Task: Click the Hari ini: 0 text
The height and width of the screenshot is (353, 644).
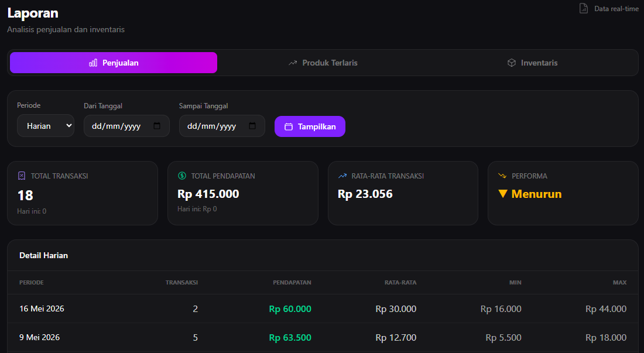Action: tap(32, 211)
